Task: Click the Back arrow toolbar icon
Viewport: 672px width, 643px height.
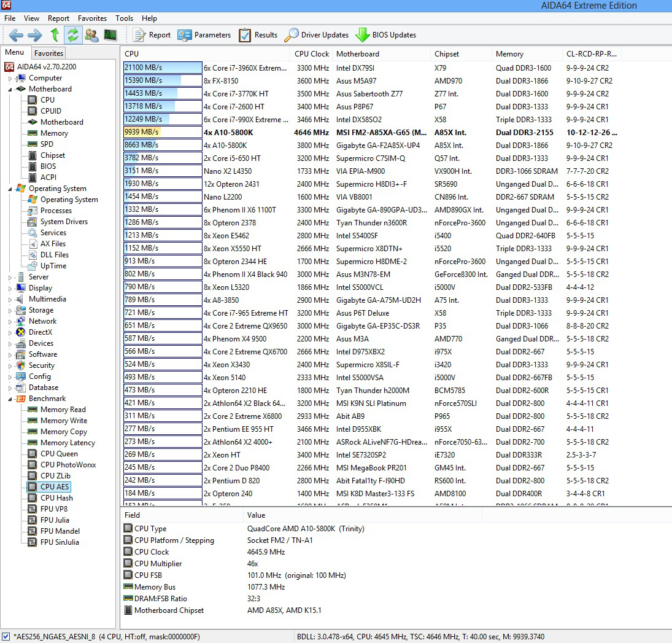Action: (17, 35)
